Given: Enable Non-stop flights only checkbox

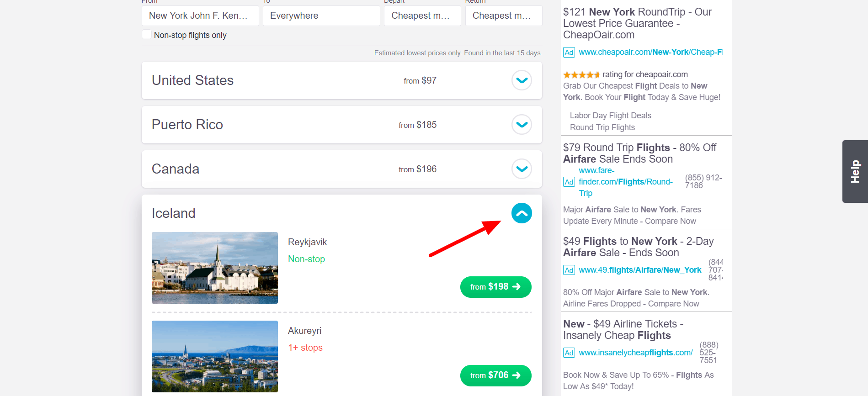Looking at the screenshot, I should point(147,35).
